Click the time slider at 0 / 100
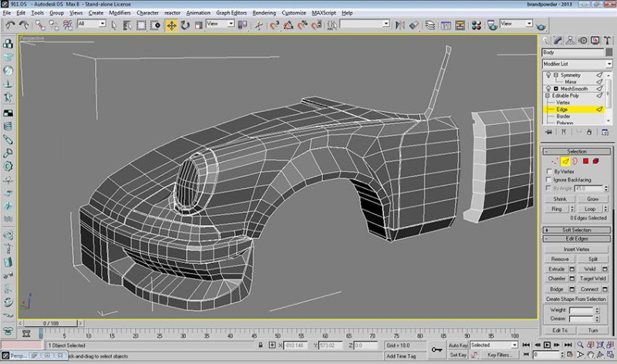This screenshot has width=617, height=364. (x=51, y=323)
